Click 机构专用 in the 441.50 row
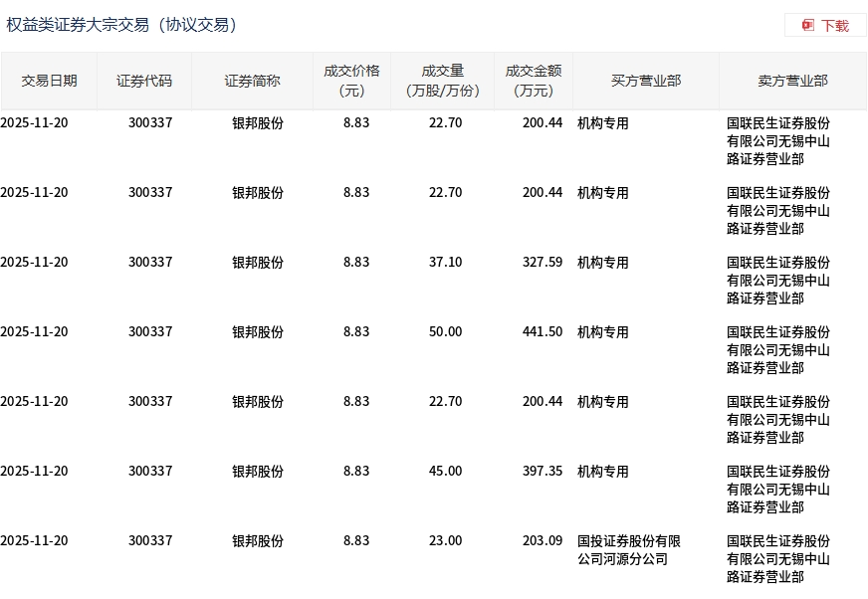This screenshot has width=868, height=599. point(603,332)
